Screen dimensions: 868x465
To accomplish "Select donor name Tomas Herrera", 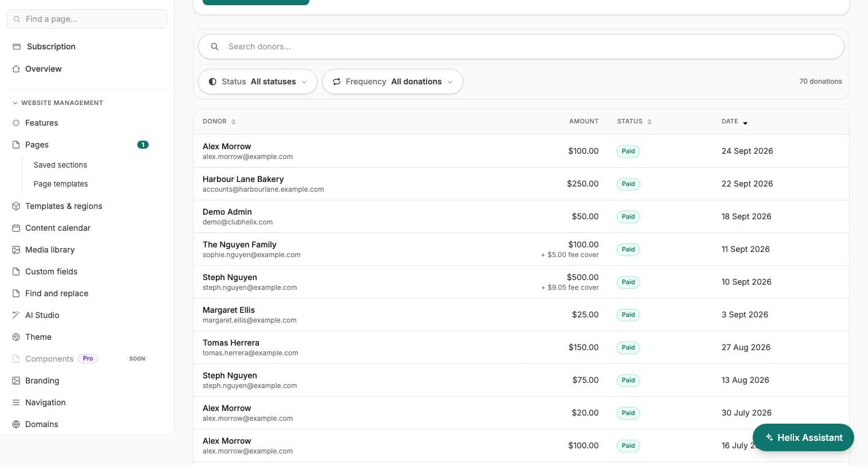I will pyautogui.click(x=231, y=343).
